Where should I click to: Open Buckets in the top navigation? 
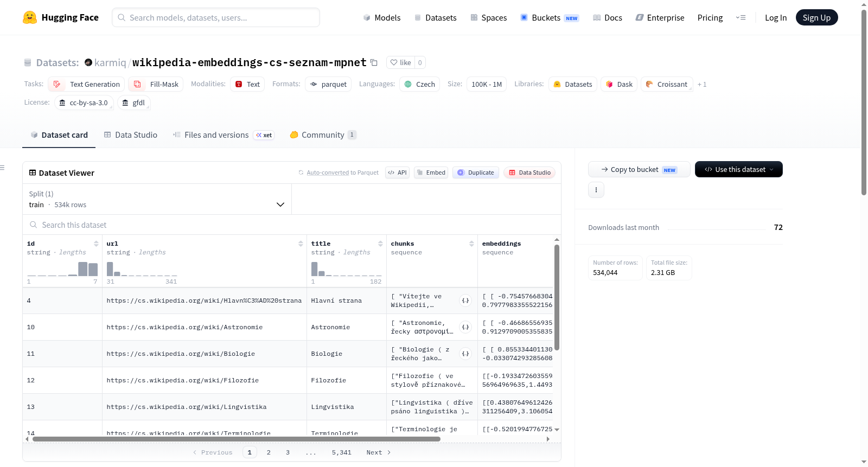pyautogui.click(x=550, y=17)
